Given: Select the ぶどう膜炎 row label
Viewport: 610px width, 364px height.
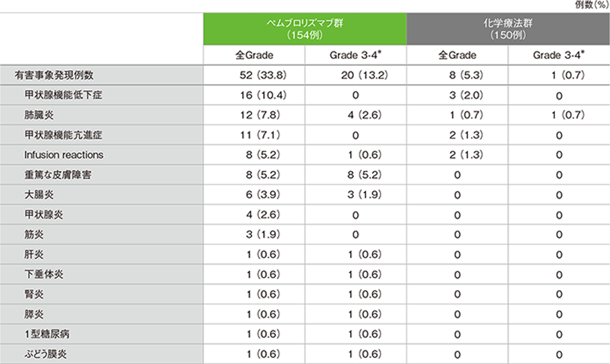Looking at the screenshot, I should 46,354.
